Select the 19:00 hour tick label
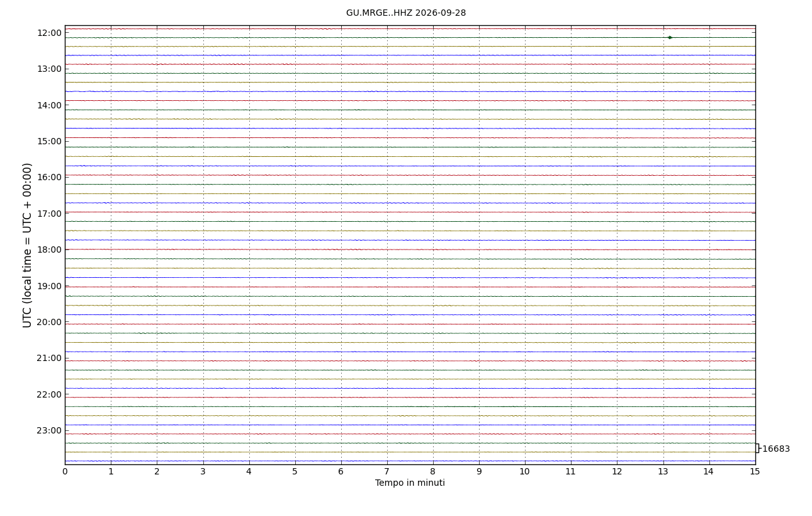 point(50,286)
